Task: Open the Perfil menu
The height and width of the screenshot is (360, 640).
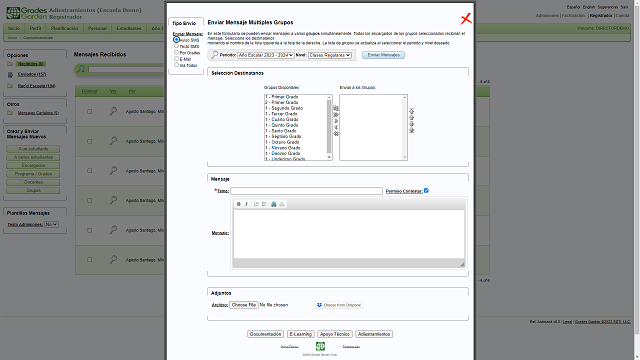Action: pos(36,29)
